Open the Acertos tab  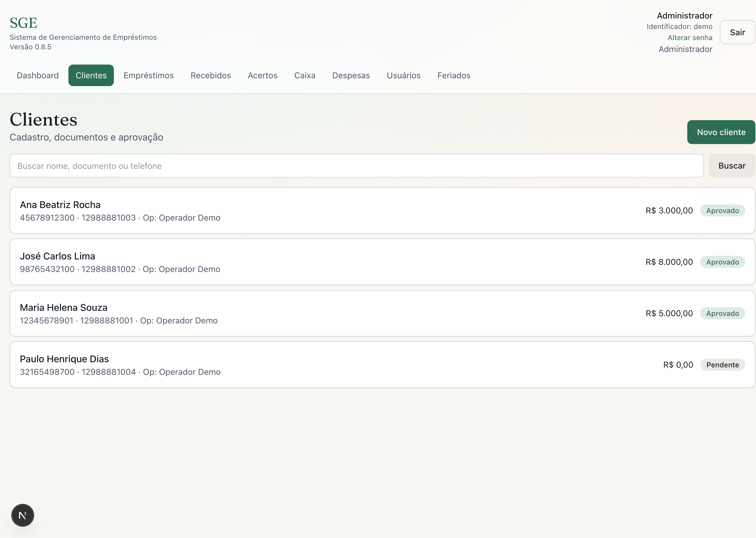pos(263,75)
